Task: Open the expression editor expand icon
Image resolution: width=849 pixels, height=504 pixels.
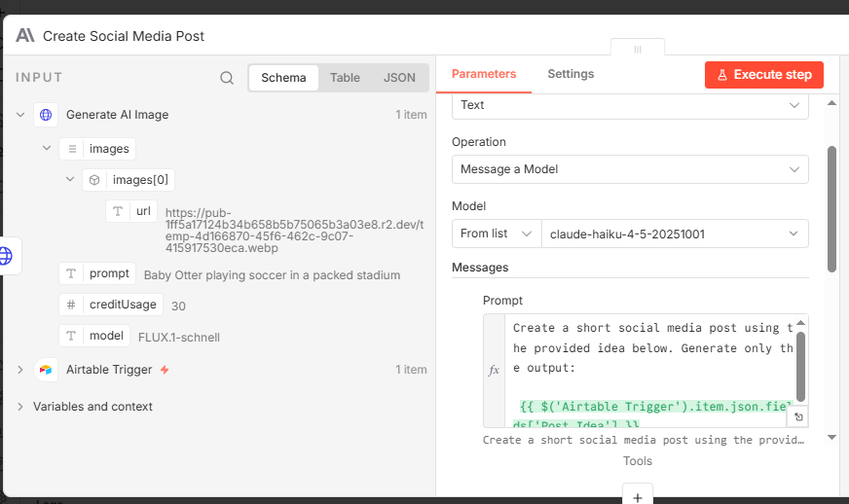Action: (798, 416)
